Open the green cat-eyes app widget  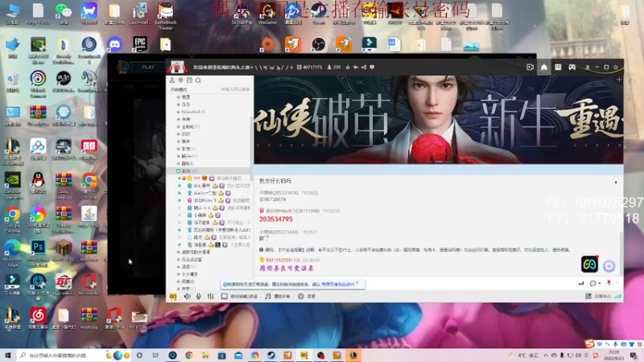click(589, 264)
